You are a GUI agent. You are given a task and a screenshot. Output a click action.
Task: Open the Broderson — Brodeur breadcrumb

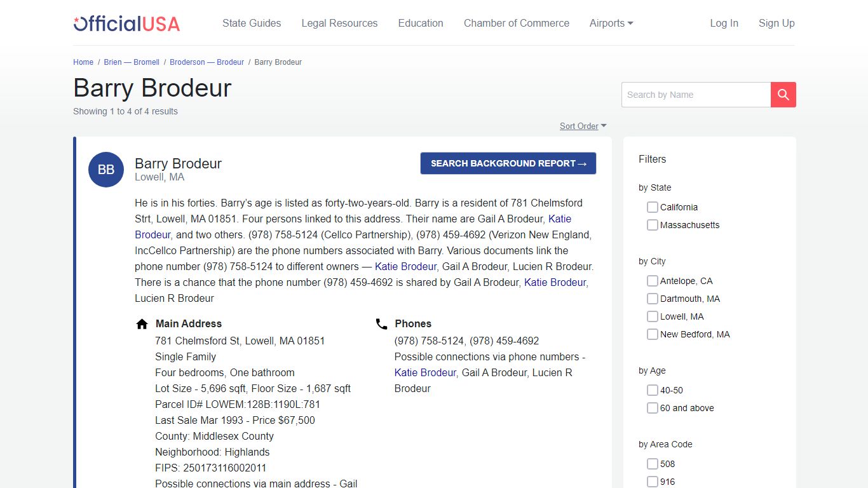tap(207, 62)
